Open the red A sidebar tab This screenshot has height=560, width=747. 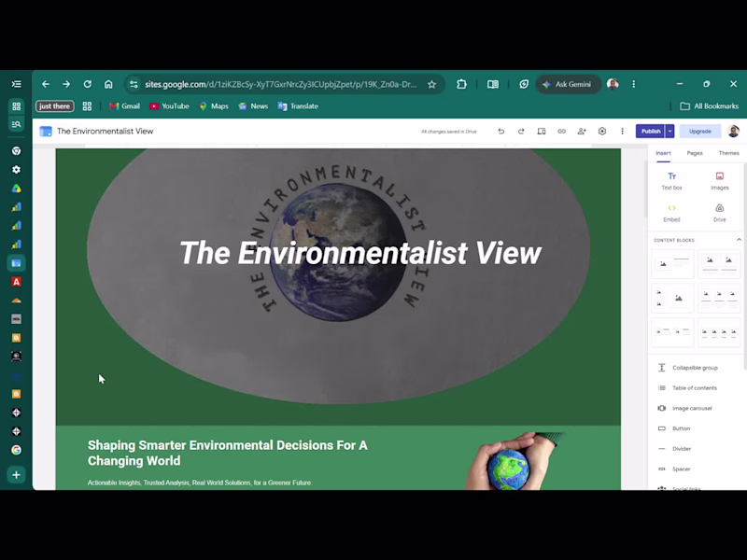(x=16, y=282)
